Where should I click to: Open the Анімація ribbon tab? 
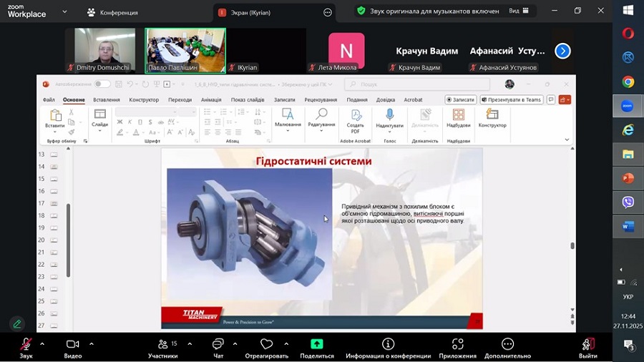[211, 100]
